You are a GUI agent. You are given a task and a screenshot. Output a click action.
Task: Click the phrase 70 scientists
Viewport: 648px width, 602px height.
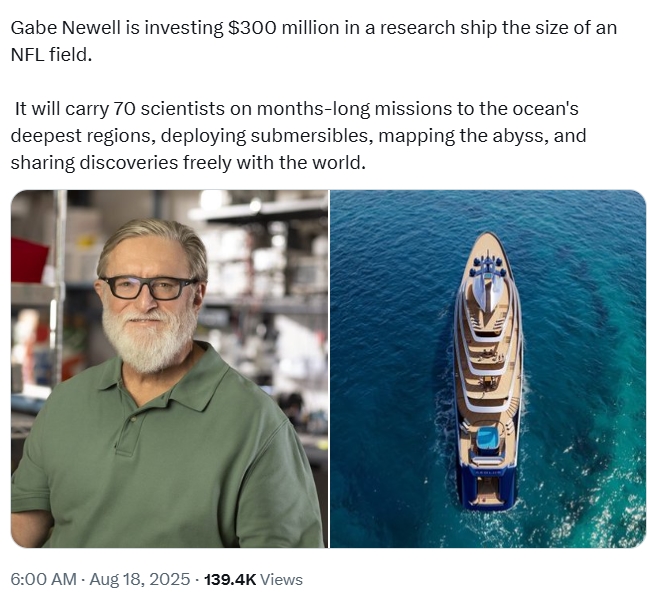(169, 109)
